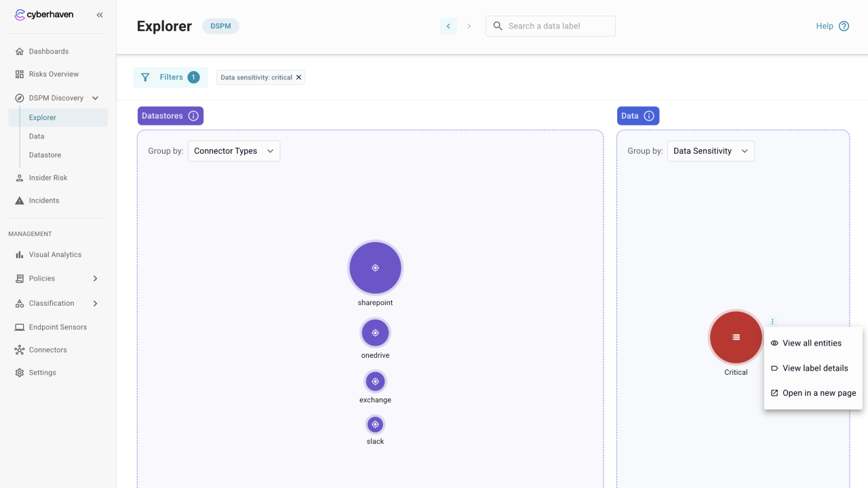868x488 pixels.
Task: Remove the Data sensitivity: critical filter
Action: point(298,77)
